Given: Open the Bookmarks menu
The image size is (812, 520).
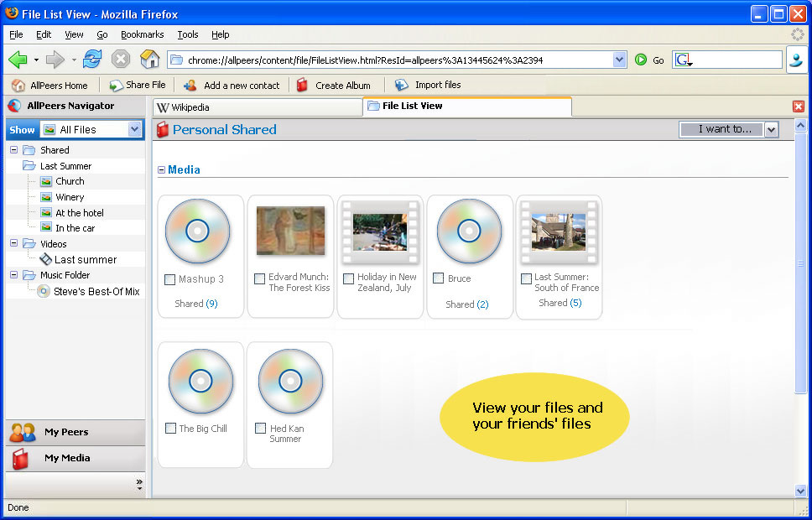Looking at the screenshot, I should (x=143, y=34).
